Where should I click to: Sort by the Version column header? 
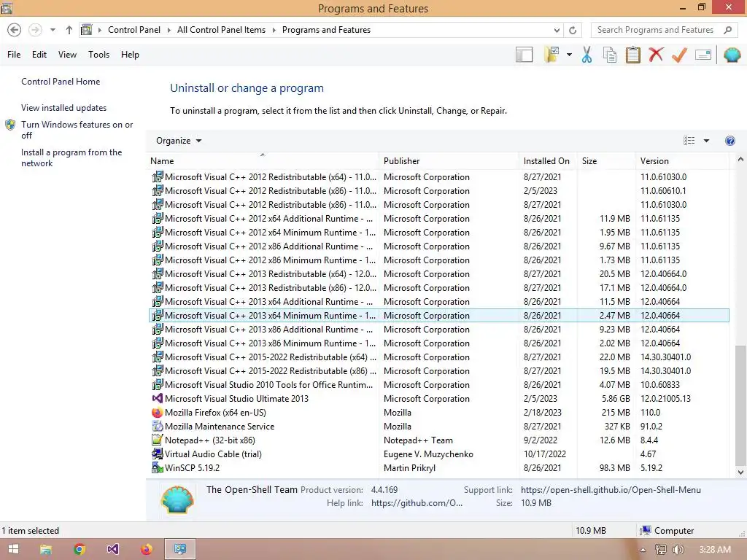682,161
